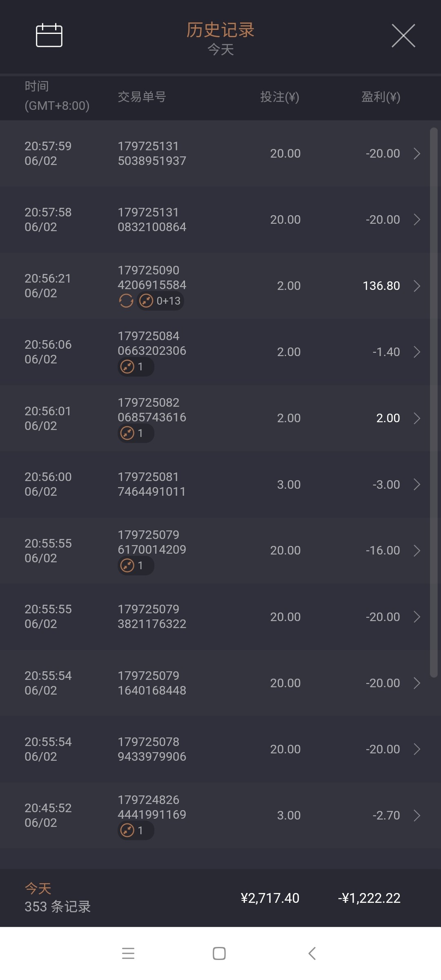Open details chevron for -2.70 record

(416, 815)
